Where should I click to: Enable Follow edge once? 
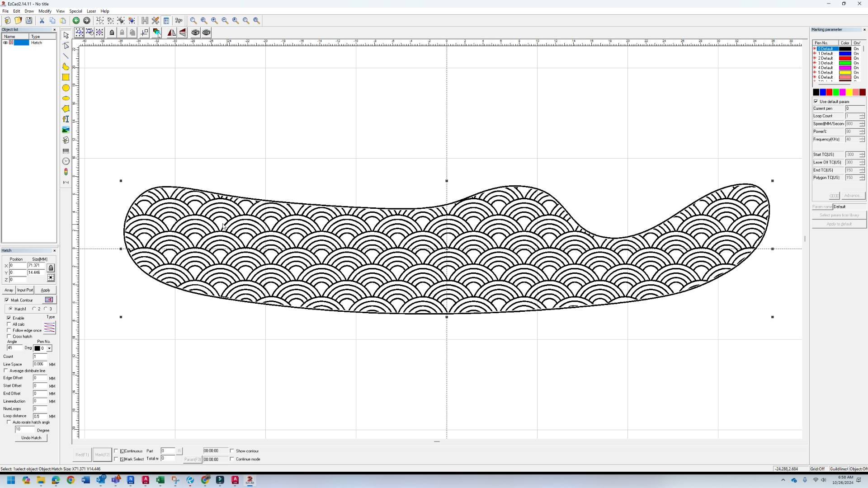tap(9, 330)
